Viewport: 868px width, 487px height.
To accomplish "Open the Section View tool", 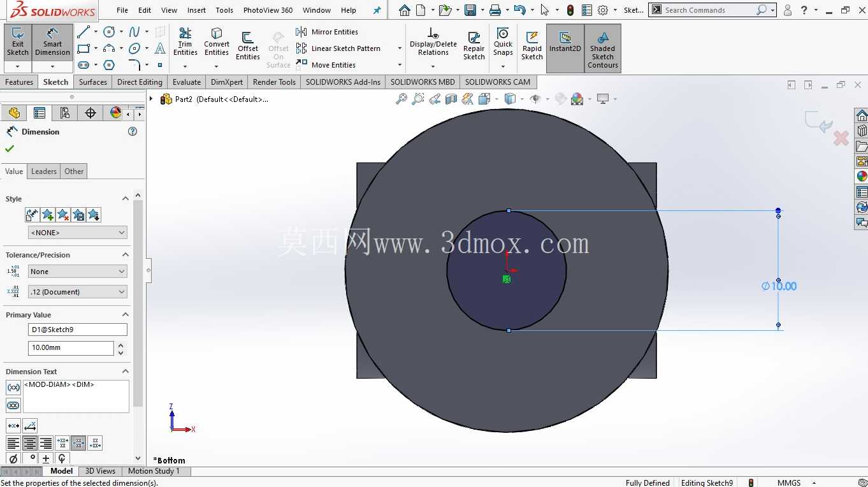I will 451,99.
